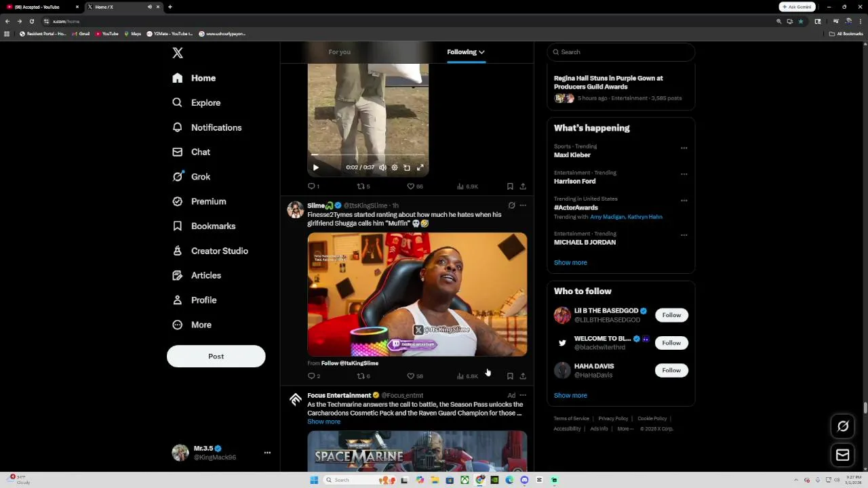Bookmark Slime's post
This screenshot has height=488, width=868.
tap(510, 376)
